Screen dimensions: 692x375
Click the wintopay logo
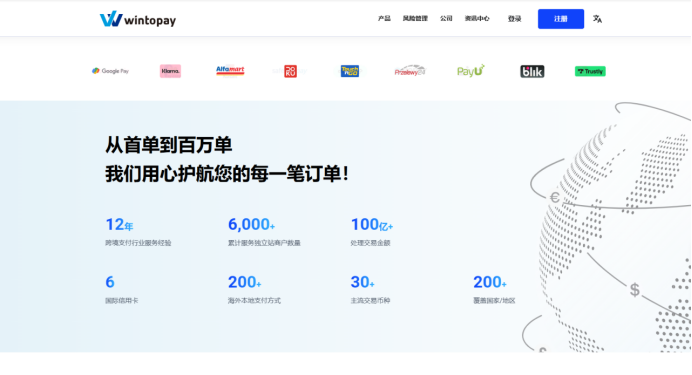(138, 19)
